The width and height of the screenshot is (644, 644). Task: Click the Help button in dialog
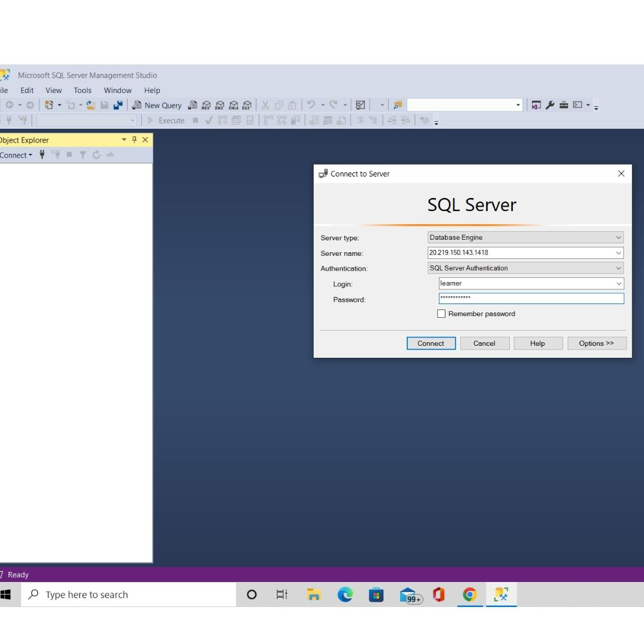coord(538,343)
